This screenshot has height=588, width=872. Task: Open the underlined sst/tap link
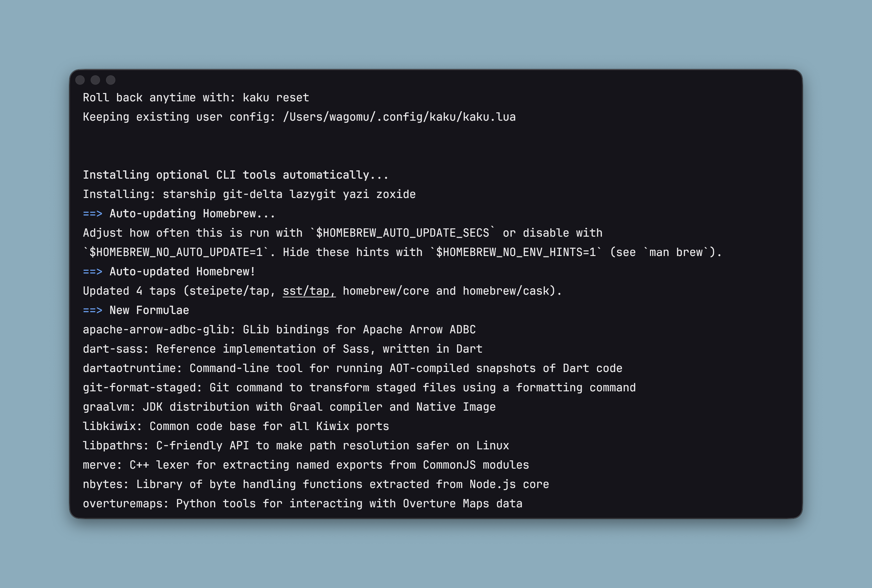309,291
